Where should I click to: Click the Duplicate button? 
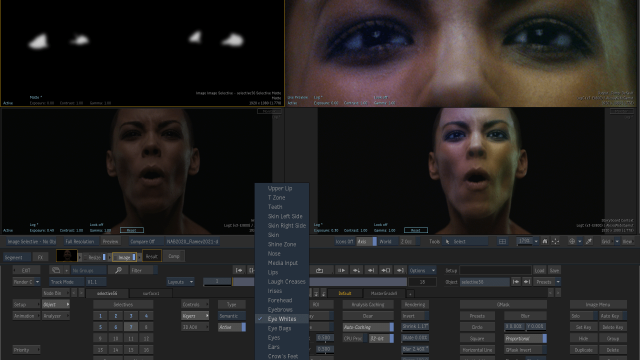pyautogui.click(x=584, y=350)
